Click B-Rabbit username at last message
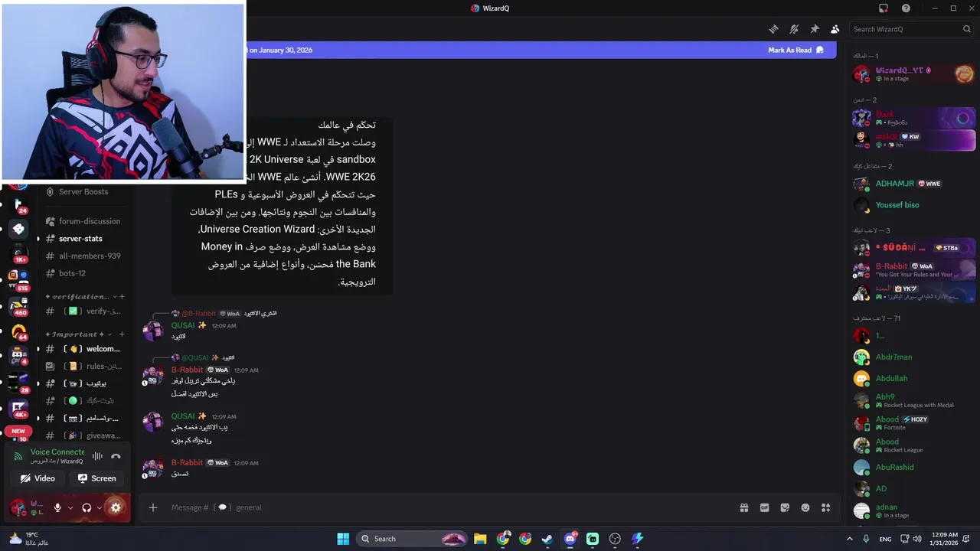This screenshot has width=980, height=551. point(187,462)
